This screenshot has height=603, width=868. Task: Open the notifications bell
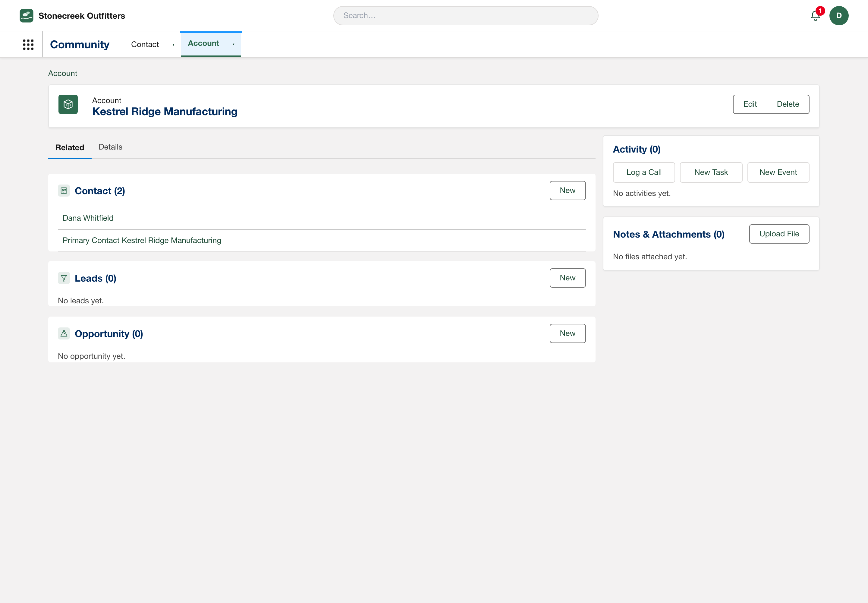click(x=816, y=16)
